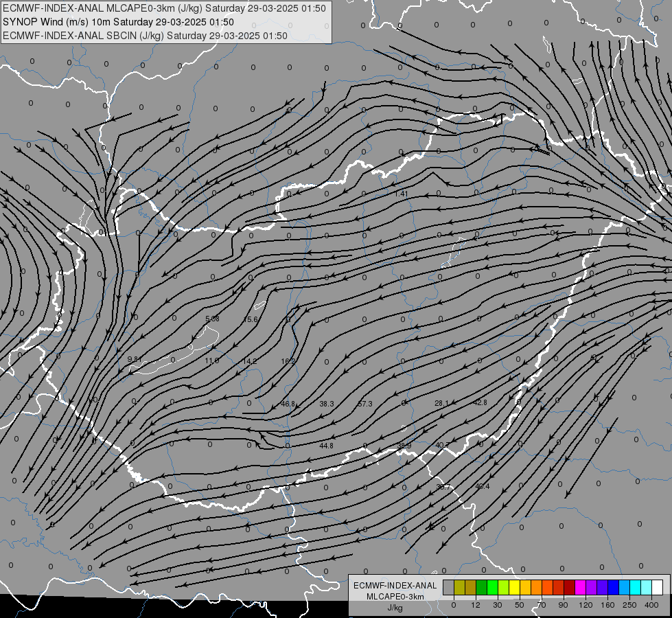This screenshot has width=672, height=618.
Task: Click the olive-yellow swatch beside the gray one
Action: [459, 587]
